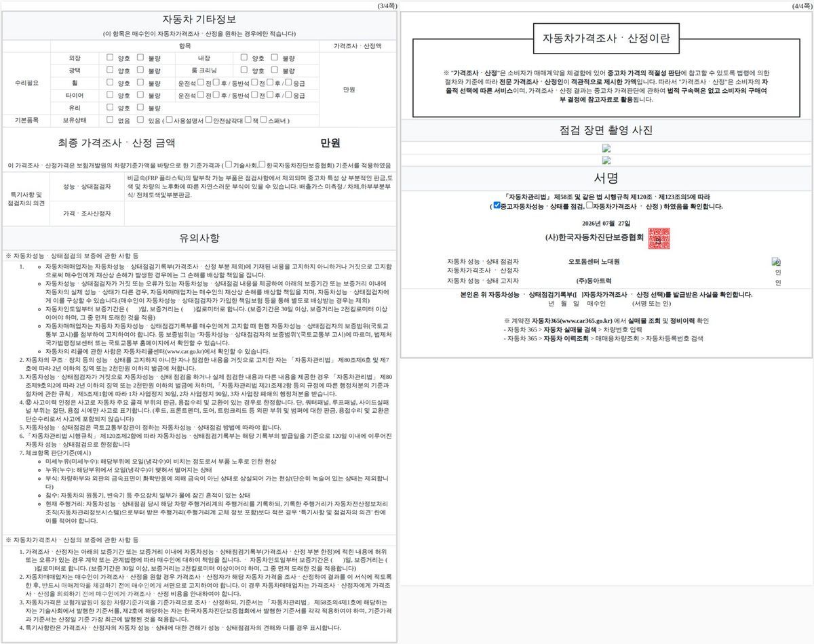The image size is (814, 644).
Task: Check the 기술사회 standard checkbox
Action: click(229, 164)
